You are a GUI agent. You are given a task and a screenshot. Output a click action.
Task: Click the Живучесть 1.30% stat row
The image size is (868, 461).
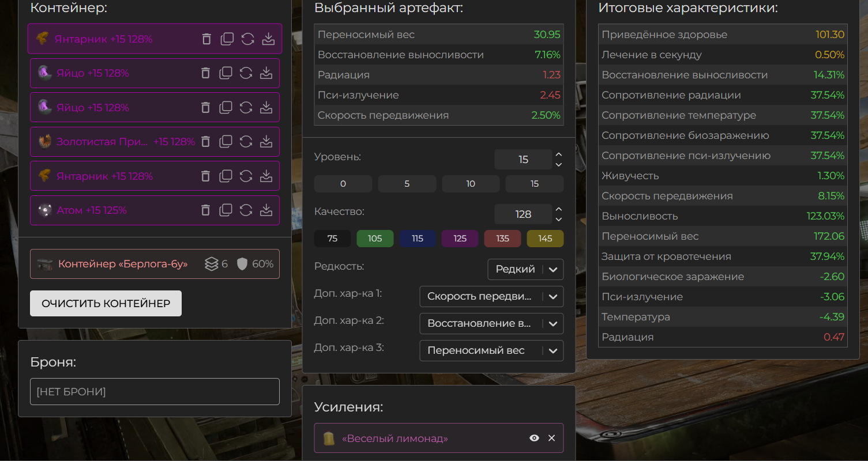click(723, 176)
